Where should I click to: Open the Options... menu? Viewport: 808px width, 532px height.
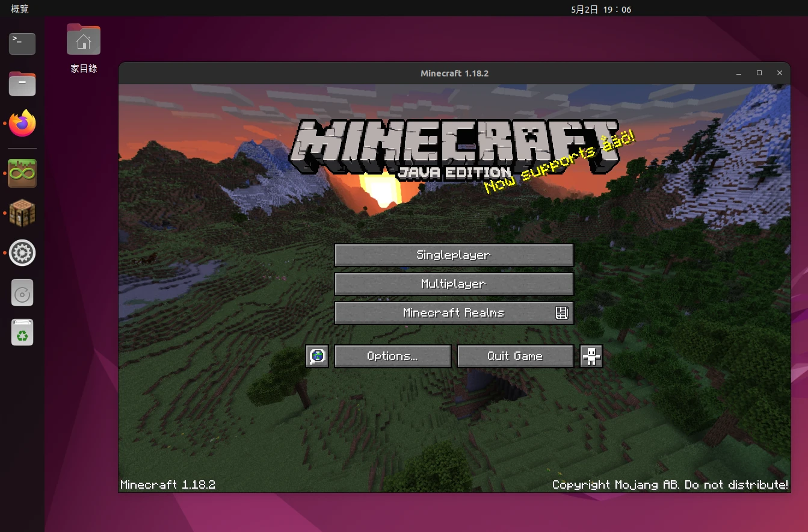(392, 356)
